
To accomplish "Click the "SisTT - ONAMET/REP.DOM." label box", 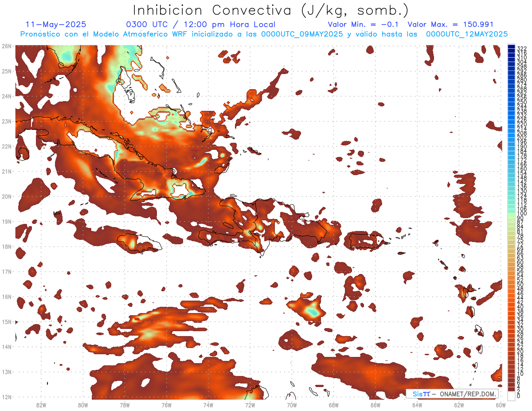I will coord(452,394).
